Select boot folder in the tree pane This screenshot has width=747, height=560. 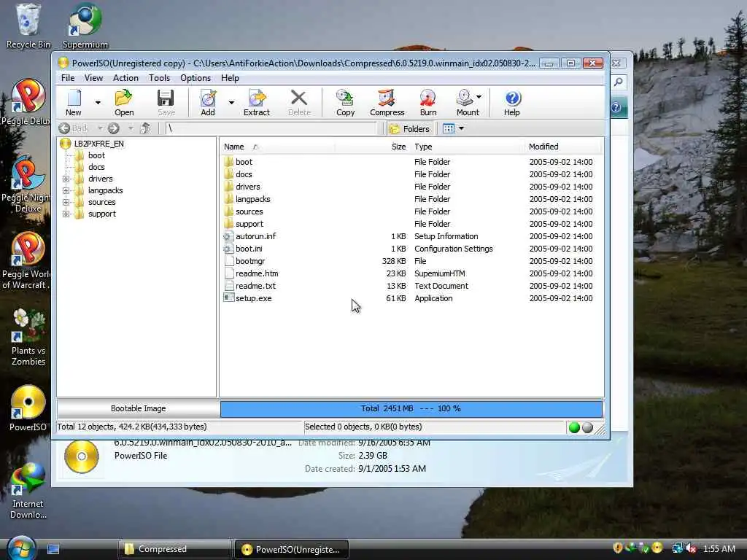tap(96, 155)
